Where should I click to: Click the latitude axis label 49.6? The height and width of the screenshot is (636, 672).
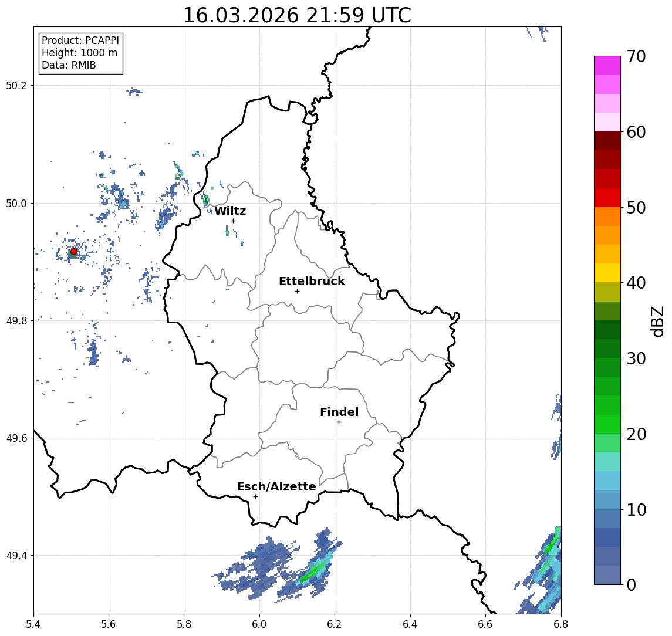(x=16, y=438)
